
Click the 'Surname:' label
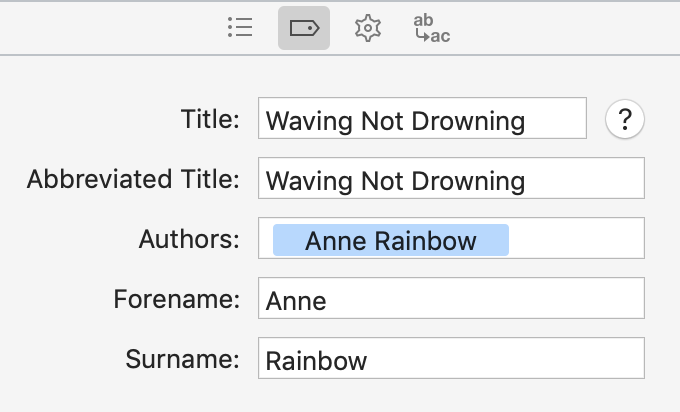pyautogui.click(x=182, y=359)
